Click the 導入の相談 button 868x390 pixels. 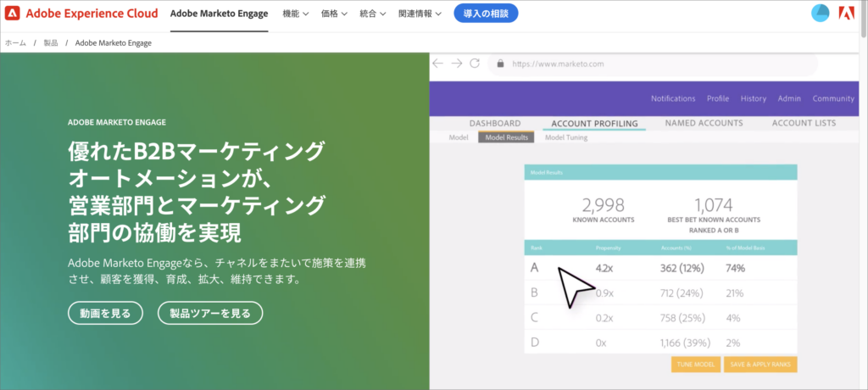tap(486, 14)
